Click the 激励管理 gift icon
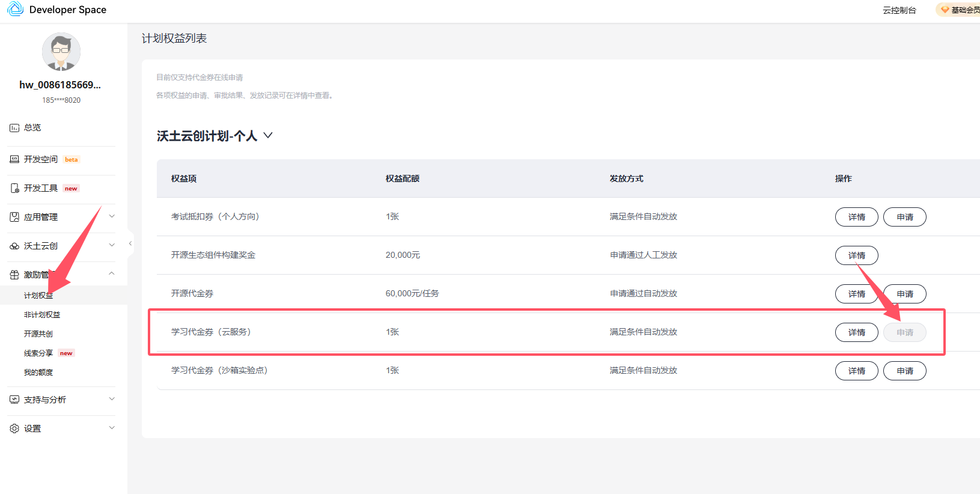The height and width of the screenshot is (494, 980). pyautogui.click(x=14, y=275)
